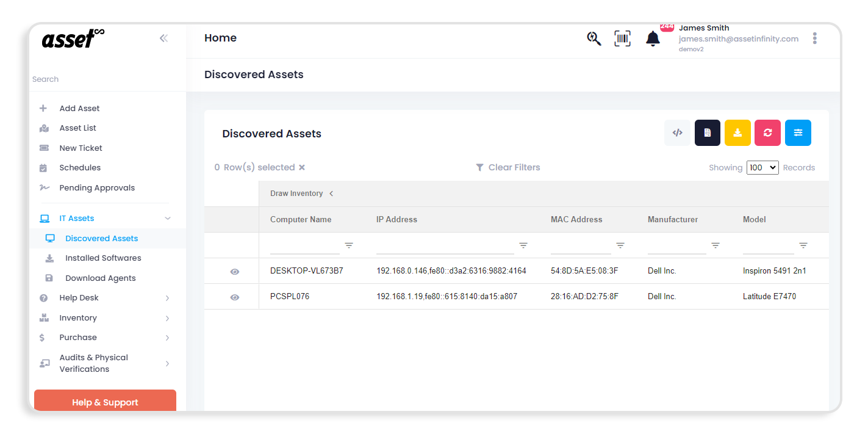Screen dimensions: 868x439
Task: Use the quick search magnifier icon
Action: [593, 38]
